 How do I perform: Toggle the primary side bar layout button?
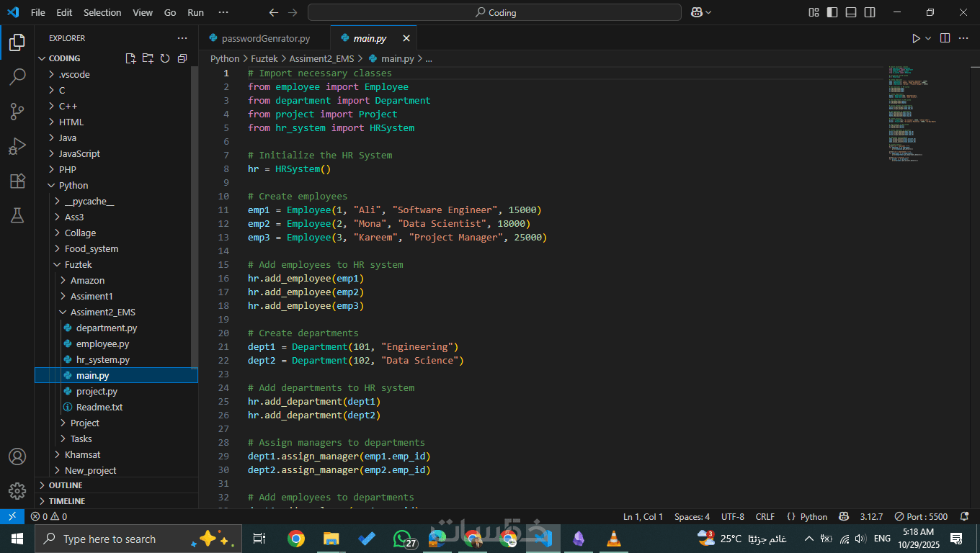pyautogui.click(x=832, y=12)
